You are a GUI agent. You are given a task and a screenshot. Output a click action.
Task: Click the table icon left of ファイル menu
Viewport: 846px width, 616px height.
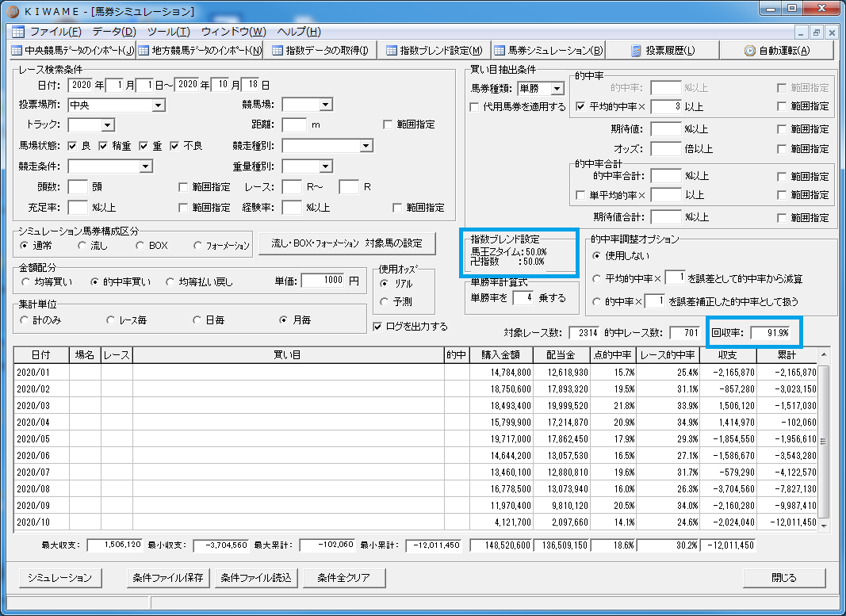click(18, 32)
